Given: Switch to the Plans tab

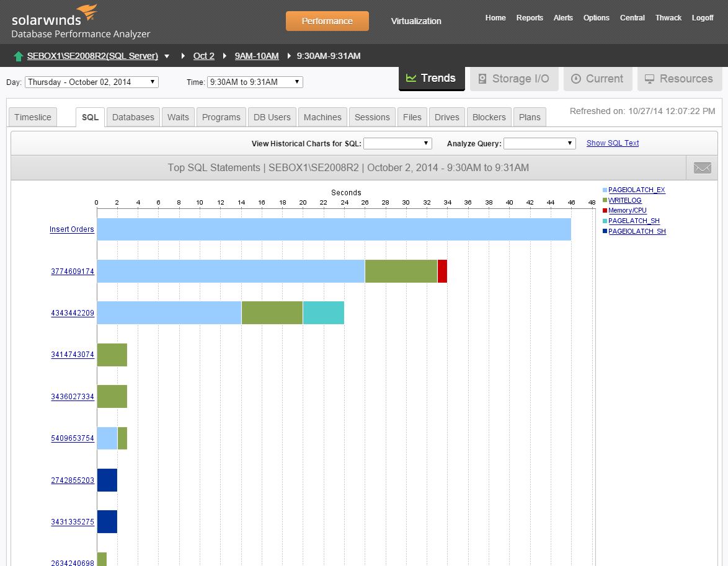Looking at the screenshot, I should pyautogui.click(x=530, y=117).
